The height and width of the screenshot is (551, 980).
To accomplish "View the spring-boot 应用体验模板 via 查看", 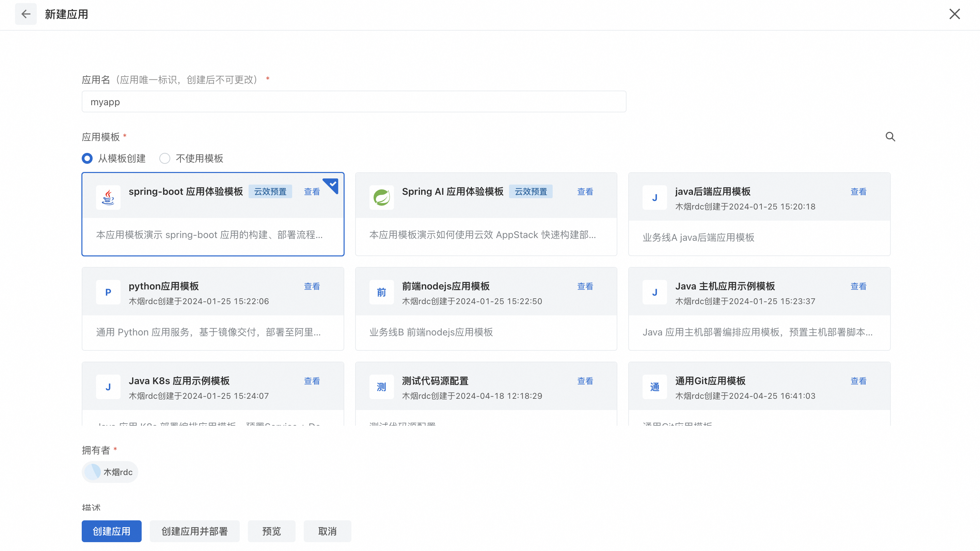I will tap(312, 191).
